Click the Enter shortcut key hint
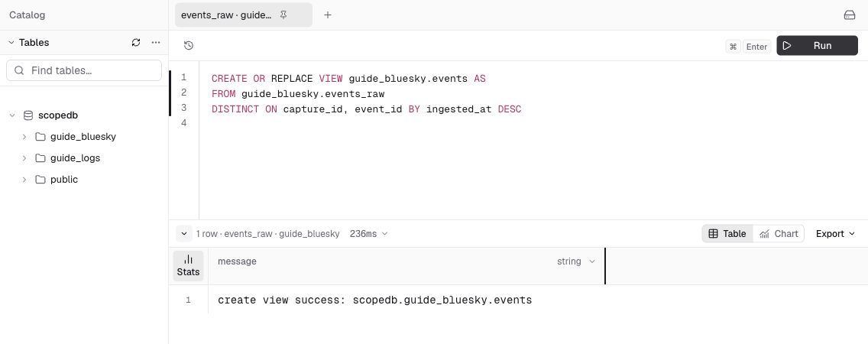Screen dimensions: 868x344 (x=756, y=47)
